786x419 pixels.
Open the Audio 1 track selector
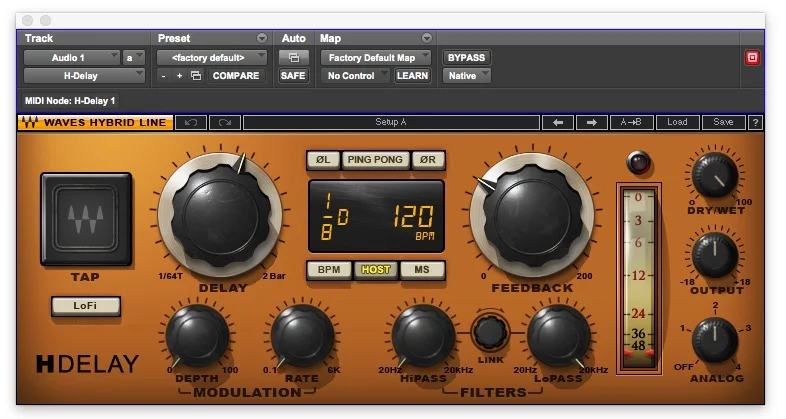pyautogui.click(x=71, y=58)
